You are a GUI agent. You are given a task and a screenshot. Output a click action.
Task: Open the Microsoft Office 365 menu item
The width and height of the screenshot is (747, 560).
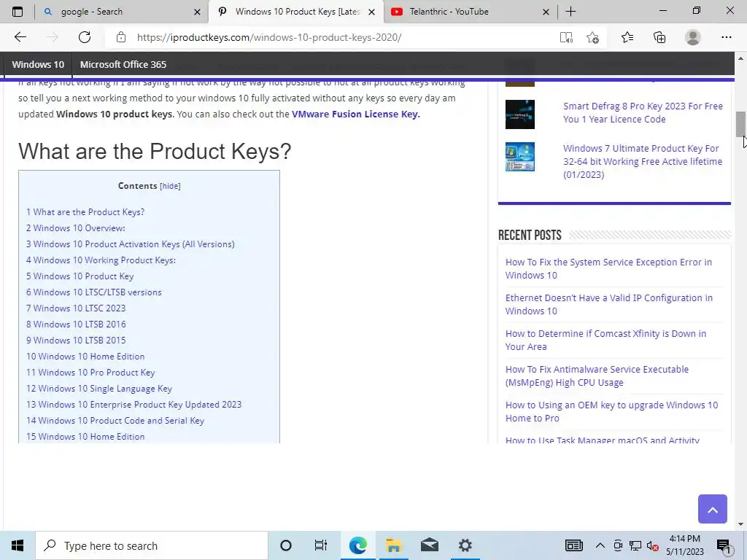point(123,64)
